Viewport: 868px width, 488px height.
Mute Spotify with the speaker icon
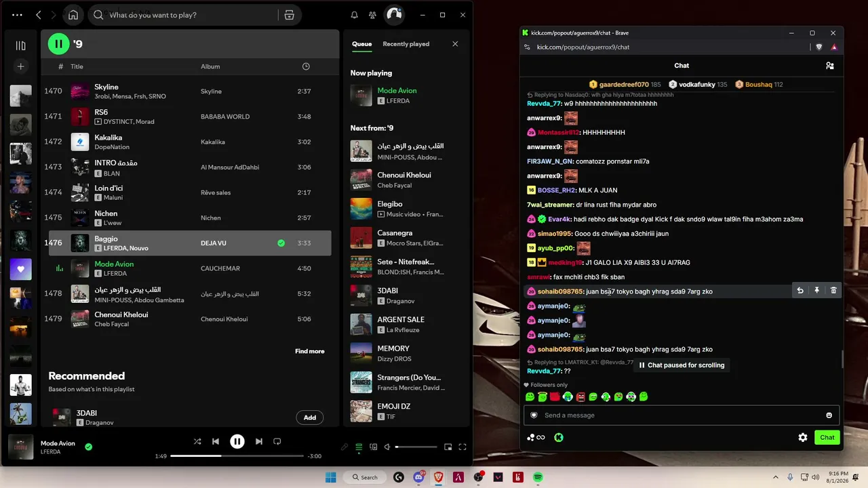pos(387,447)
